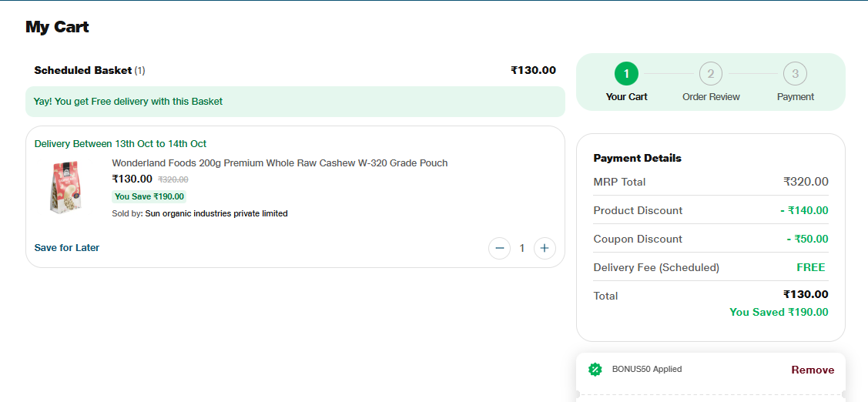
Task: Click the free delivery banner message
Action: coord(128,102)
